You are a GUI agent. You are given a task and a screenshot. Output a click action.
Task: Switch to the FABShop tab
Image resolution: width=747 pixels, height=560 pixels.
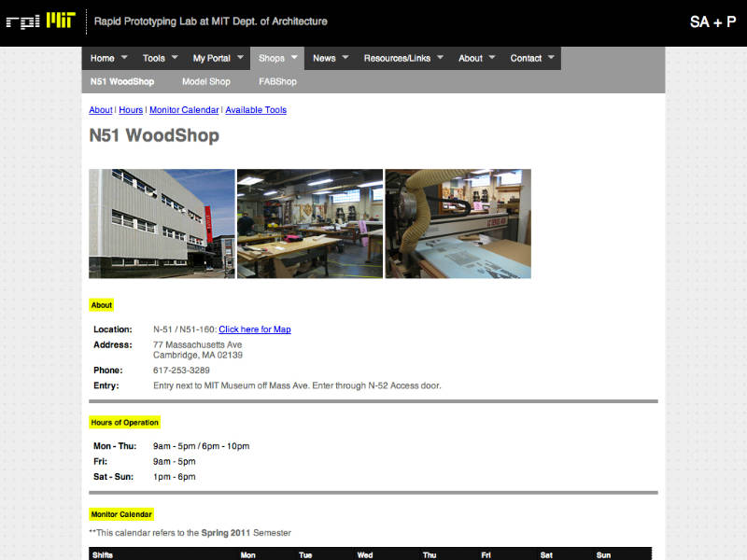pos(277,81)
